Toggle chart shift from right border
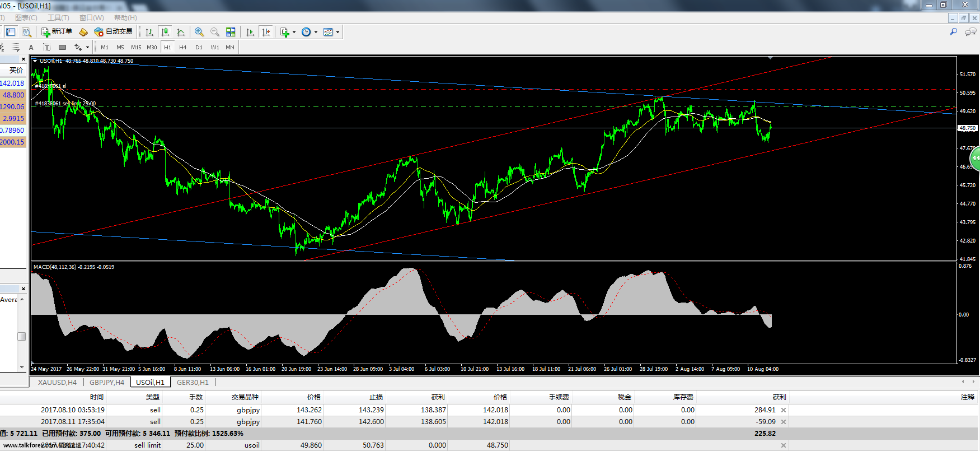Viewport: 980px width, 451px height. [266, 32]
